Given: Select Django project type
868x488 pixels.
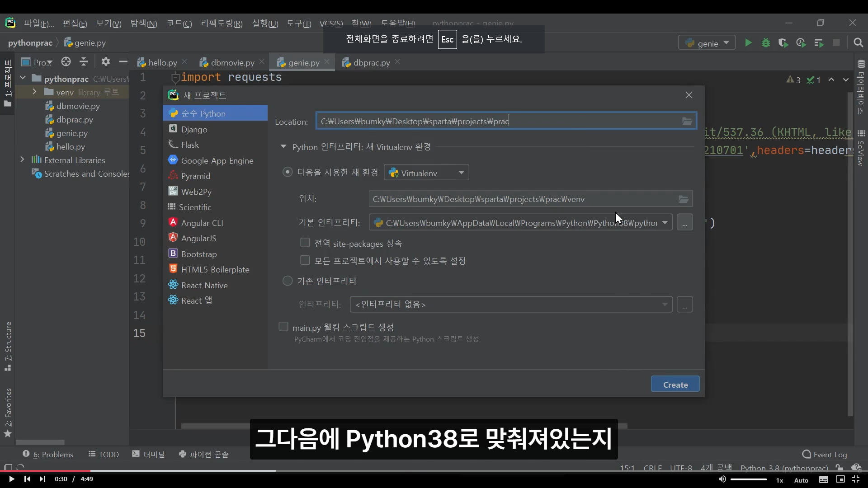Looking at the screenshot, I should (x=215, y=129).
